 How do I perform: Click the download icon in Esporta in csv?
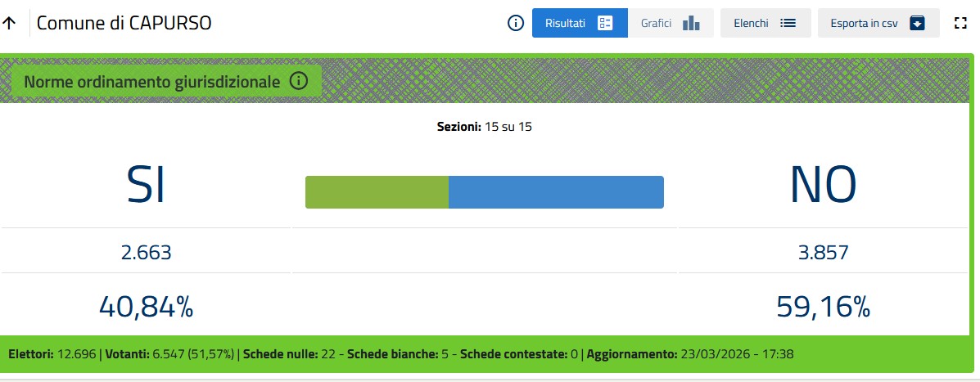(917, 23)
